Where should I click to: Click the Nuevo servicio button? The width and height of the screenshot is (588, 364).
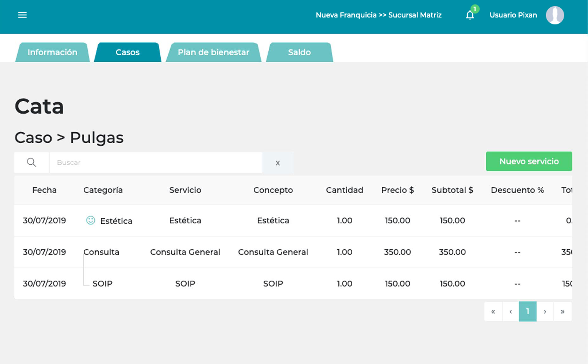[529, 161]
